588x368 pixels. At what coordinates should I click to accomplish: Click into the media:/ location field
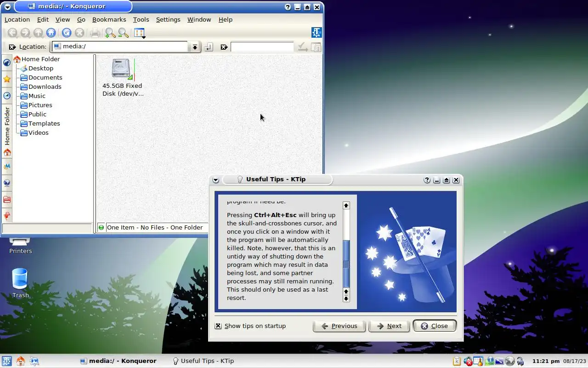[x=119, y=46]
